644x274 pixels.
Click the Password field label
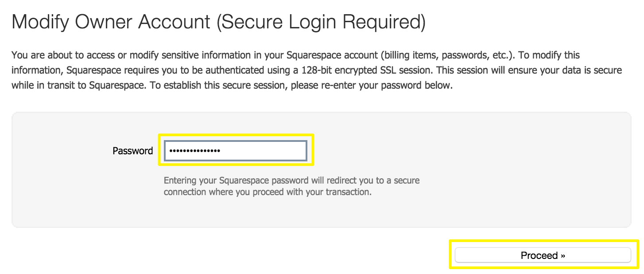(x=132, y=151)
